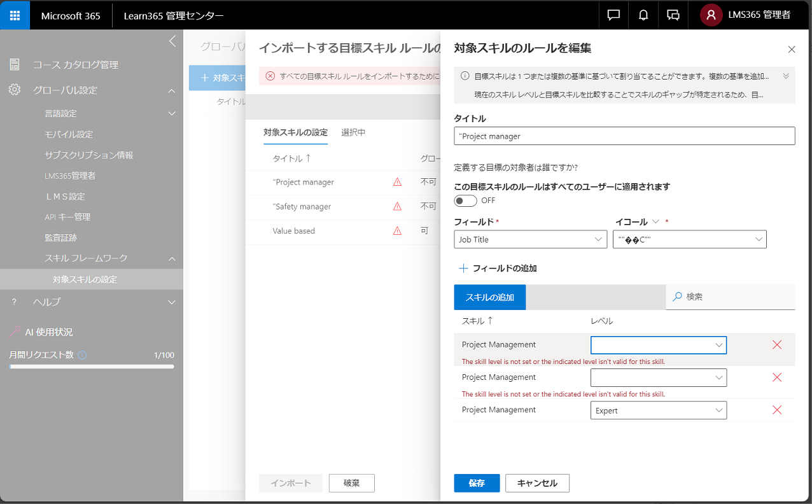Remove the second Project Management skill row
Viewport: 812px width, 504px height.
pos(776,377)
